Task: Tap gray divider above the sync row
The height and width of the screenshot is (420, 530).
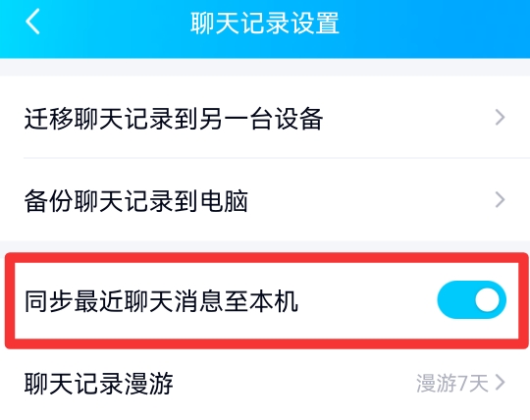Action: [265, 246]
